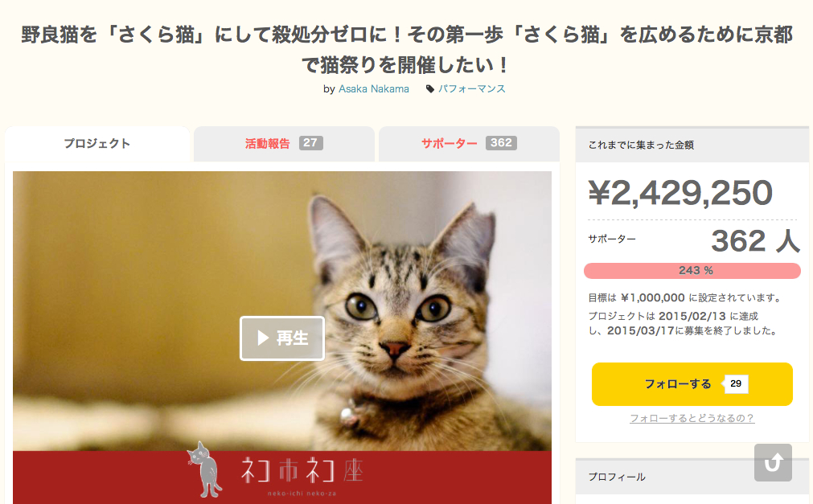Click the neko-ichi neko-za logo banner
This screenshot has height=504, width=813.
click(282, 477)
